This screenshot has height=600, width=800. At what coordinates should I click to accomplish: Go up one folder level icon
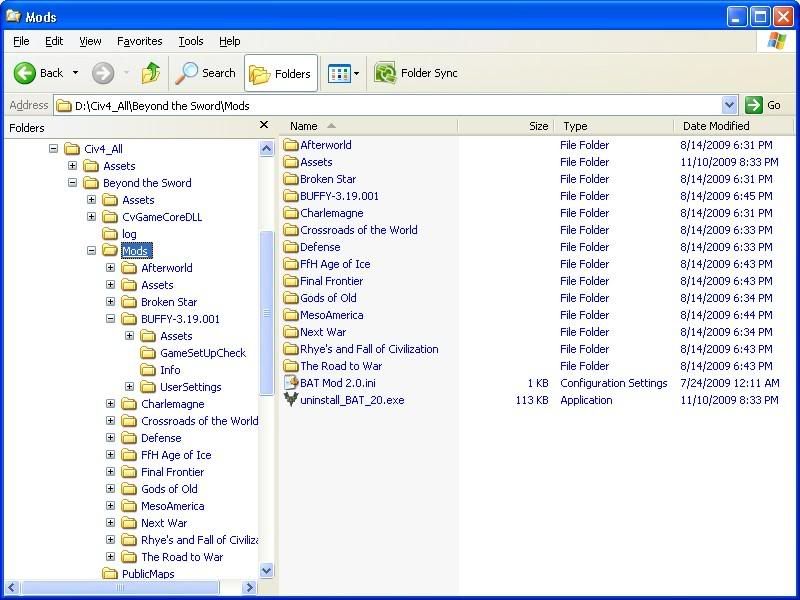151,73
